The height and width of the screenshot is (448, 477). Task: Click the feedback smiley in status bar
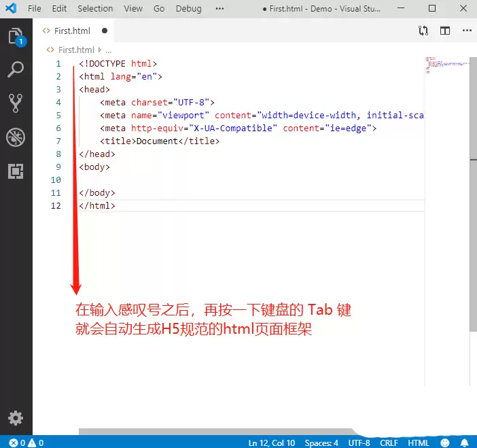pyautogui.click(x=444, y=443)
